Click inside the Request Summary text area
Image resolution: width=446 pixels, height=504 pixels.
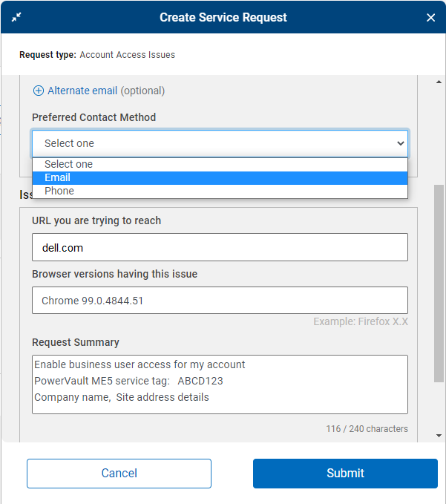(x=220, y=384)
